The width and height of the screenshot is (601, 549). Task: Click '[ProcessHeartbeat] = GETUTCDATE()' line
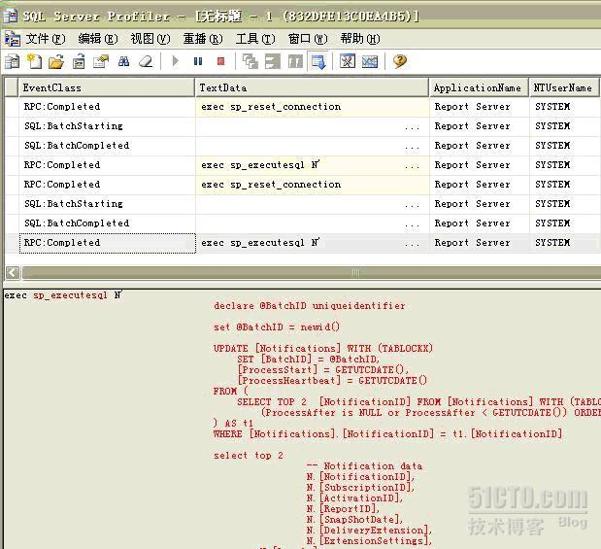(332, 380)
